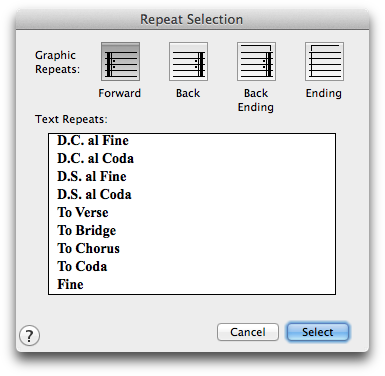The image size is (385, 376).
Task: Pick the To Coda list item
Action: tap(192, 266)
